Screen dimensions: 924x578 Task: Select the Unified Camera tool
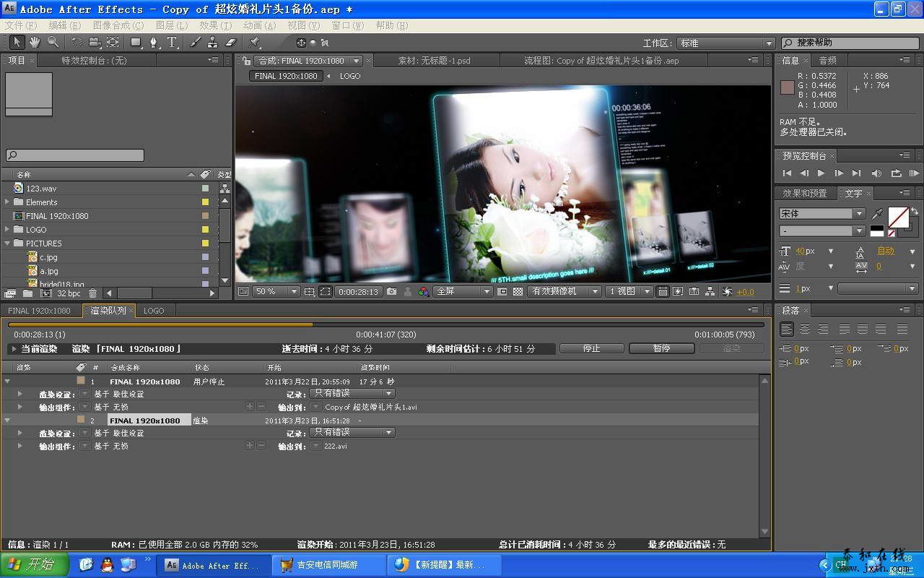point(95,43)
